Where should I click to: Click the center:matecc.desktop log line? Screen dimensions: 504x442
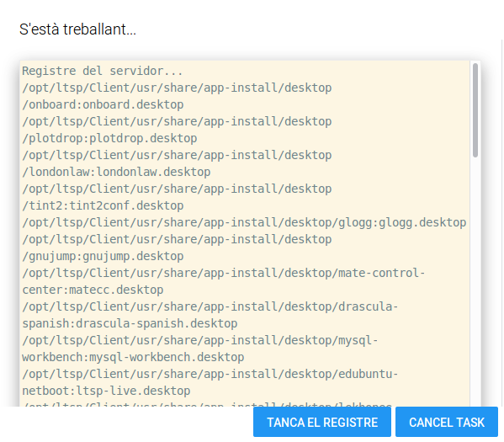tap(93, 290)
